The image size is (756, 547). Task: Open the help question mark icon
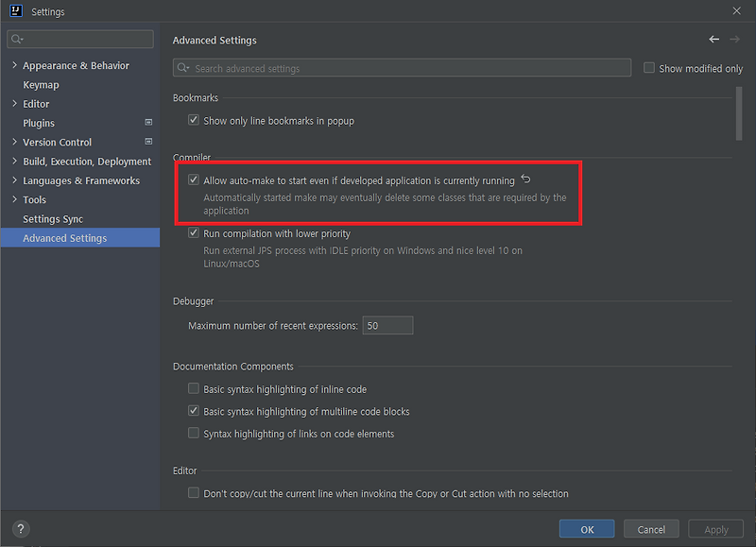click(20, 529)
